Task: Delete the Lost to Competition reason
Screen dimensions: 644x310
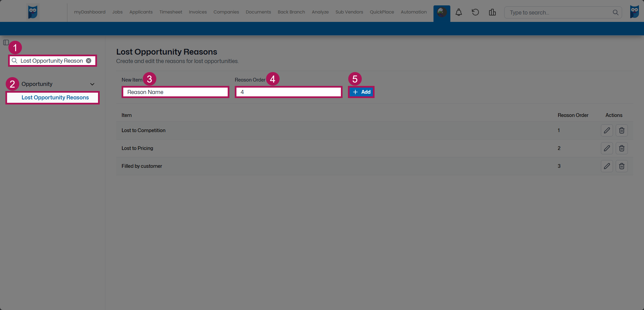Action: coord(621,130)
